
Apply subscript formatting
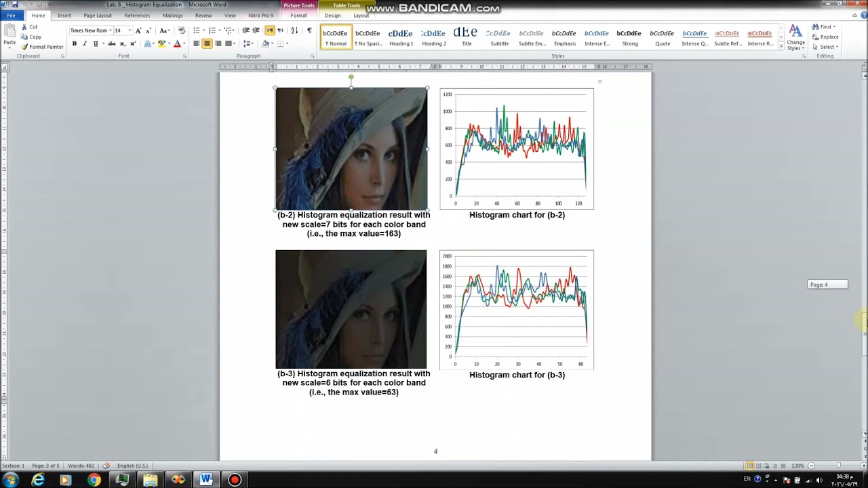pos(122,43)
